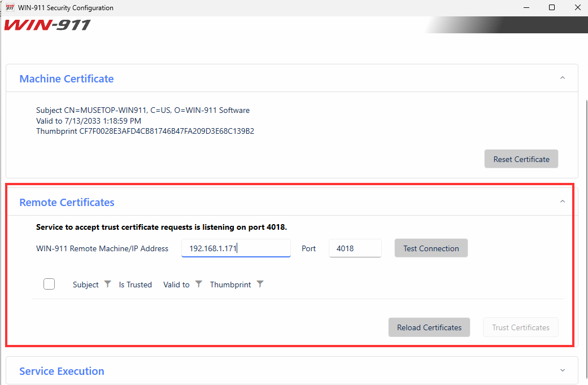Maximize the Security Configuration window
Viewport: 588px width, 385px height.
(552, 7)
